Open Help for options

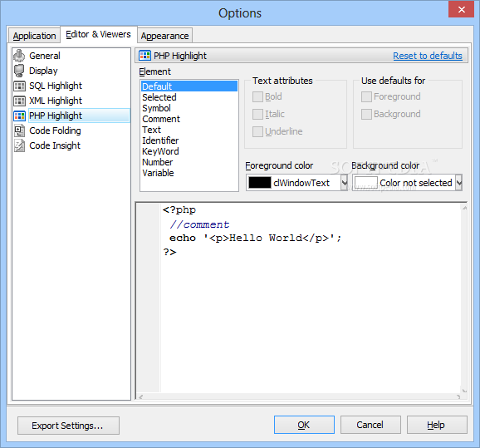437,425
